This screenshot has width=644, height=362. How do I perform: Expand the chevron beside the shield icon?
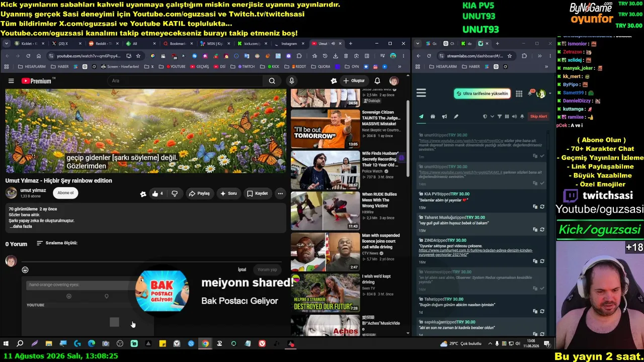click(x=492, y=117)
